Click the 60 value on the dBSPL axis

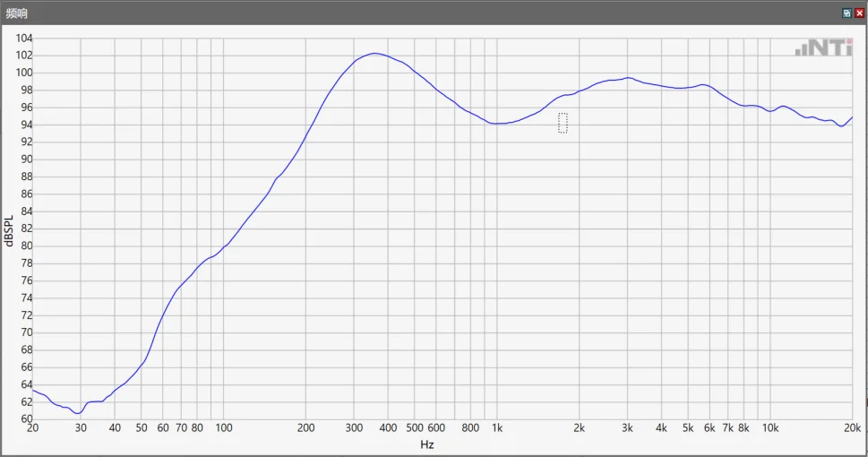coord(27,418)
